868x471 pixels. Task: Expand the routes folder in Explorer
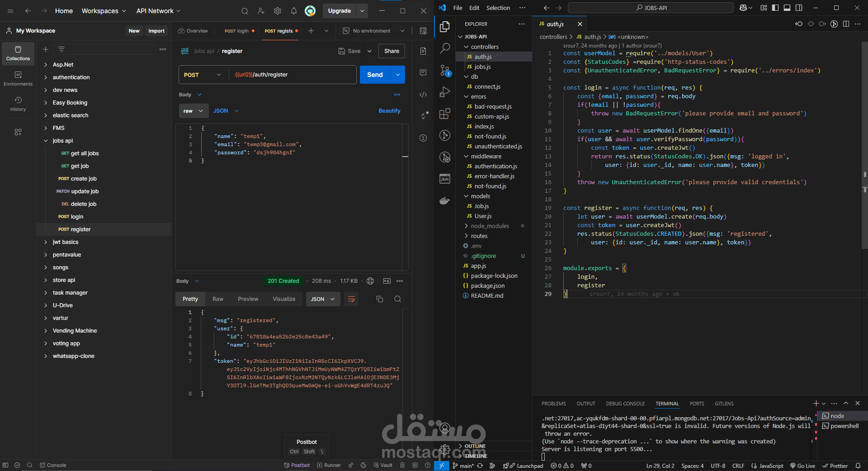pos(466,236)
